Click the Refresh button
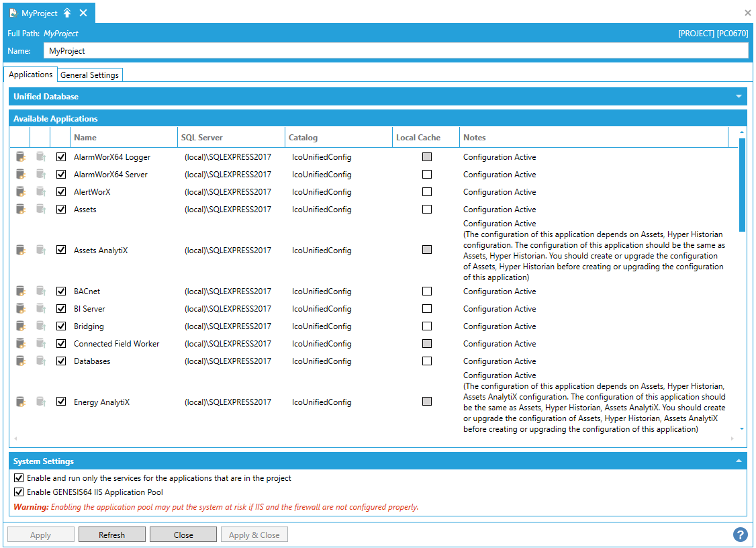Screen dimensions: 756x548 (112, 535)
